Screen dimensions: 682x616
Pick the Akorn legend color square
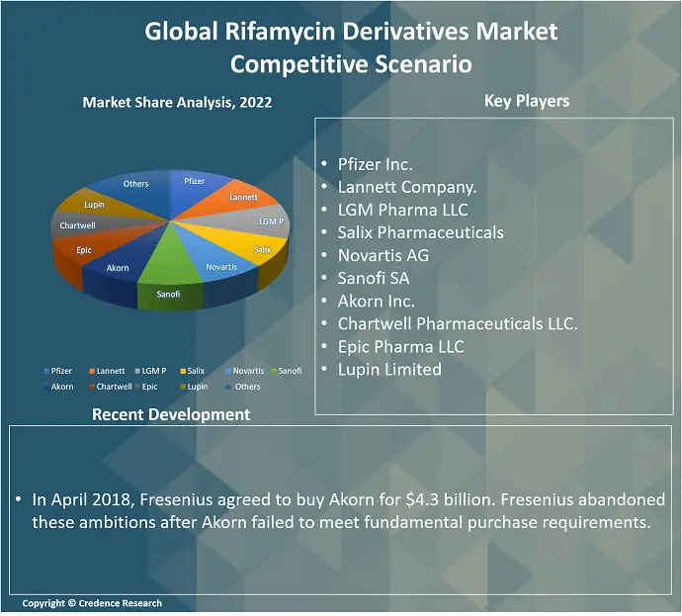pyautogui.click(x=45, y=387)
